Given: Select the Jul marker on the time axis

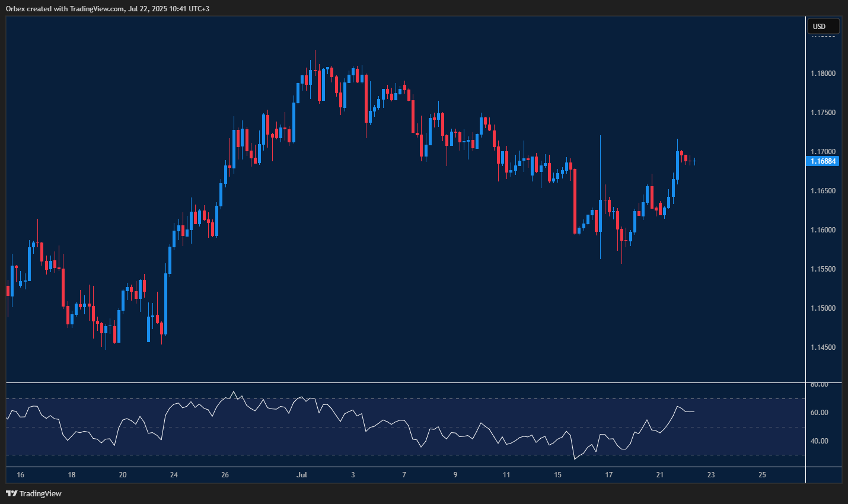Looking at the screenshot, I should (x=302, y=475).
